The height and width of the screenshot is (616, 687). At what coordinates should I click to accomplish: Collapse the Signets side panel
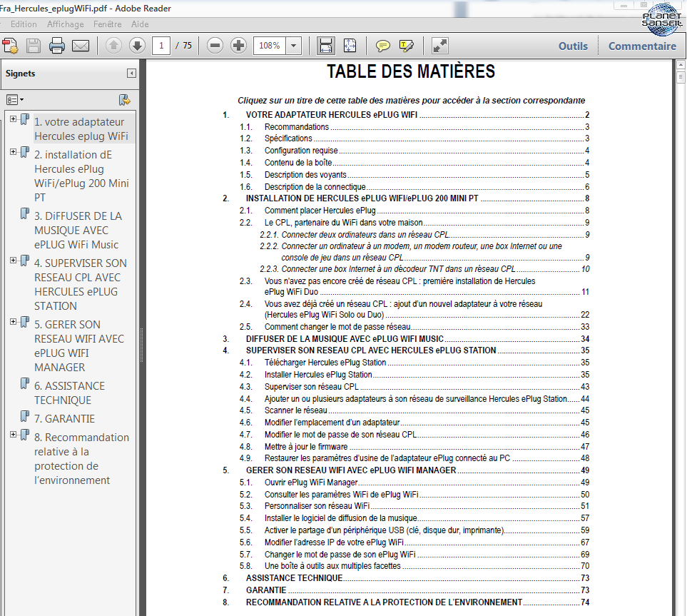[x=131, y=74]
